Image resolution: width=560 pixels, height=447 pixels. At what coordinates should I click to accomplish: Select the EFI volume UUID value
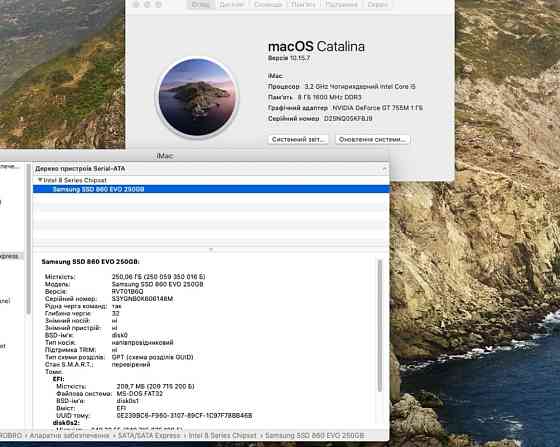pyautogui.click(x=184, y=416)
